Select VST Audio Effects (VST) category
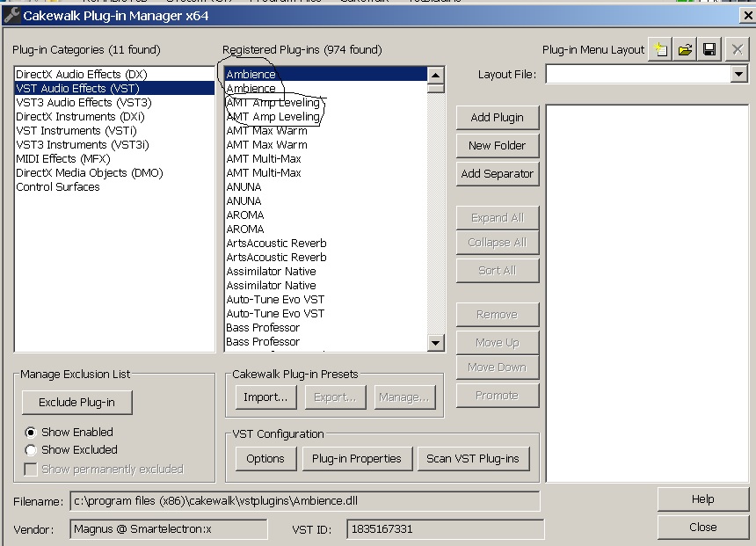The height and width of the screenshot is (546, 756). click(114, 88)
